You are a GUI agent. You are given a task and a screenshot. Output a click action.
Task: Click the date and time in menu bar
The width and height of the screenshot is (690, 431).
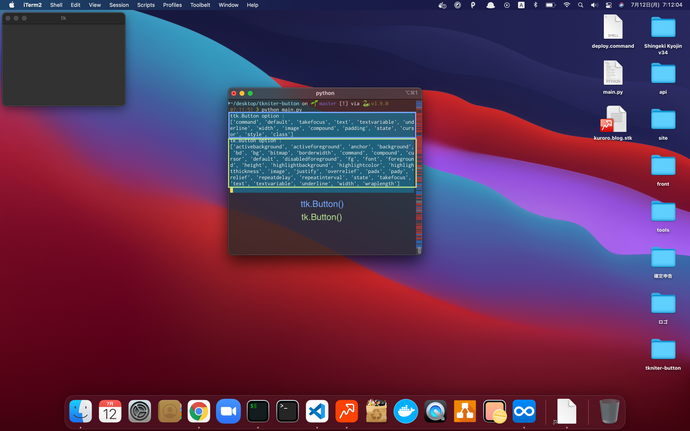[x=656, y=5]
